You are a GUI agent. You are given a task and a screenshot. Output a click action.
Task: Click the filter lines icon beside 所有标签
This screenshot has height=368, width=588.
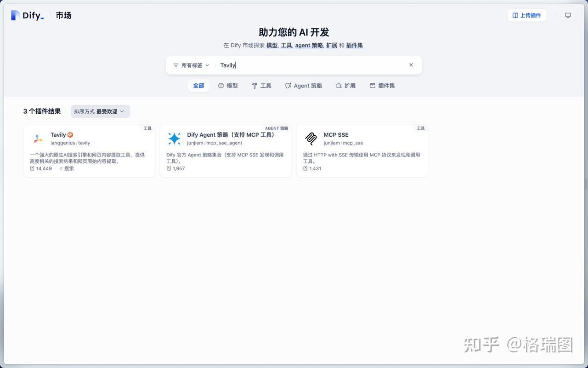(176, 65)
